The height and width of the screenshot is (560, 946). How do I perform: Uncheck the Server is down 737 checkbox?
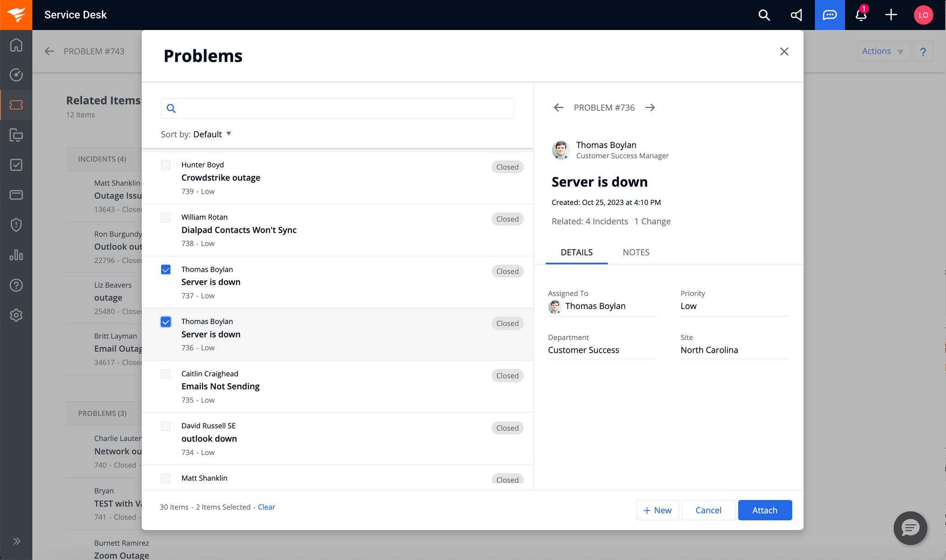pos(166,270)
